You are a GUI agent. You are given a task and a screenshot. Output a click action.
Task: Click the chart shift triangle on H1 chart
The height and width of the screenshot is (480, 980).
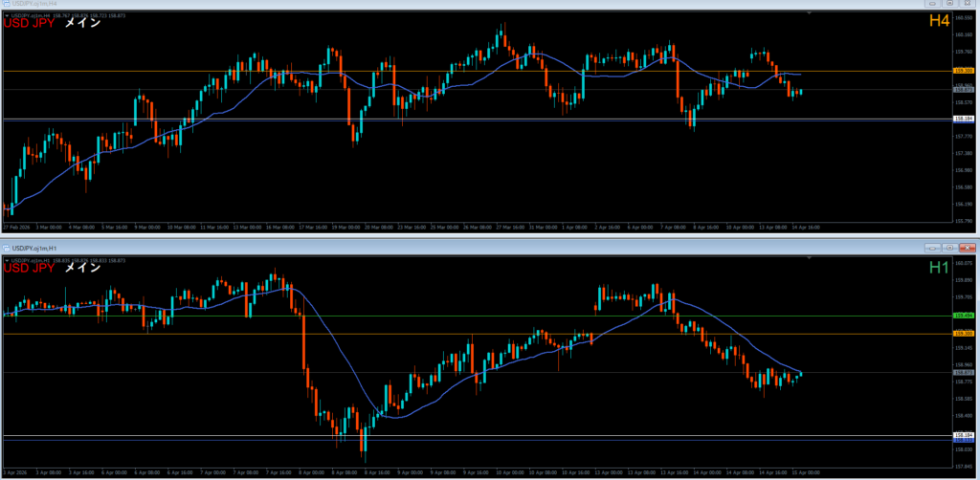click(810, 257)
